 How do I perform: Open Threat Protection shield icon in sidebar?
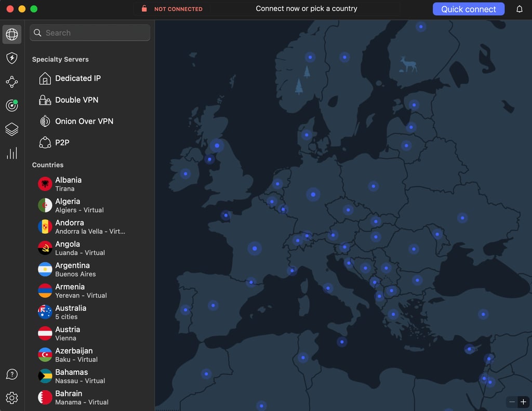click(x=12, y=58)
